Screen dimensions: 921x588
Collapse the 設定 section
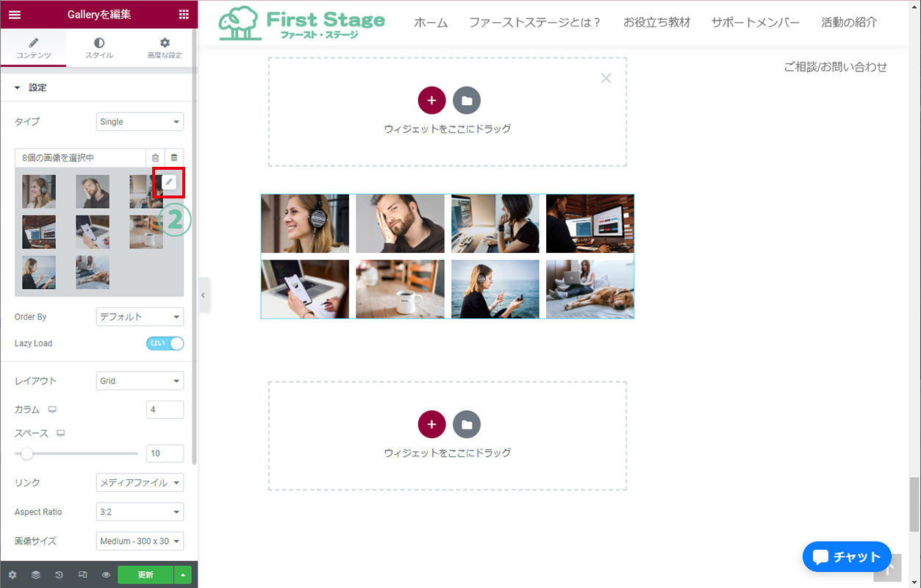pos(18,87)
